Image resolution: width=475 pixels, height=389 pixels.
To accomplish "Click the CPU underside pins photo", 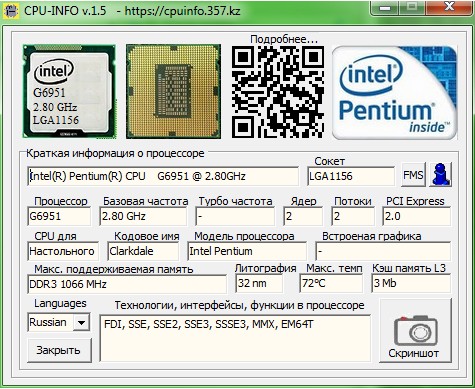I will (173, 91).
